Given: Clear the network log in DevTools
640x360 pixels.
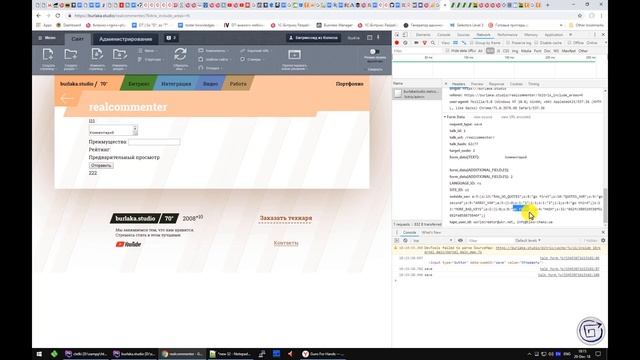Looking at the screenshot, I should pos(405,43).
